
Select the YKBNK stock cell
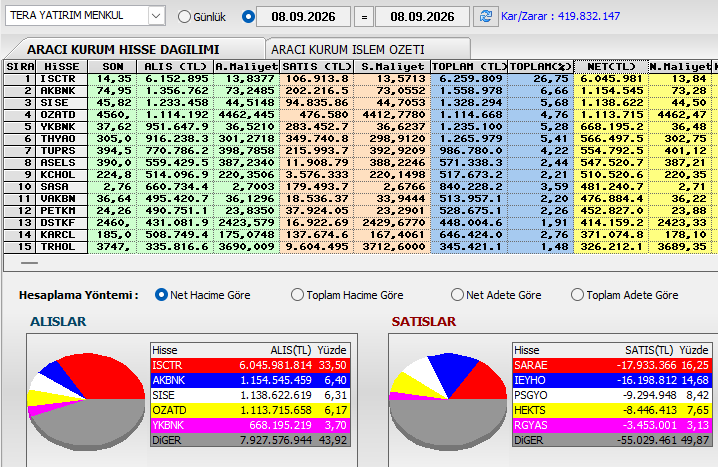pyautogui.click(x=62, y=127)
